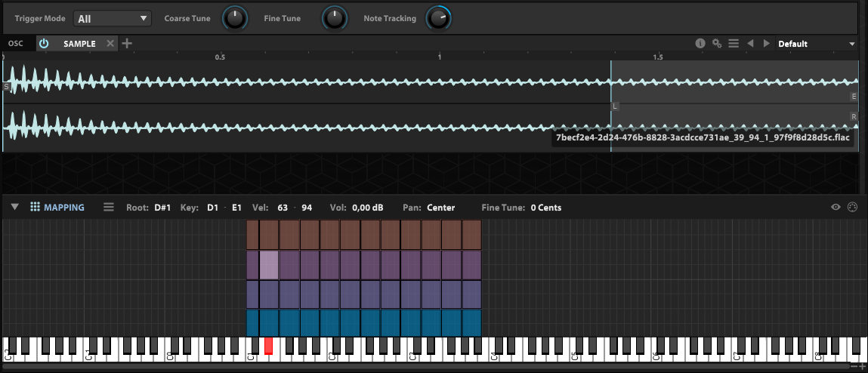Click the S sample start marker
Viewport: 868px width, 373px height.
coord(7,87)
